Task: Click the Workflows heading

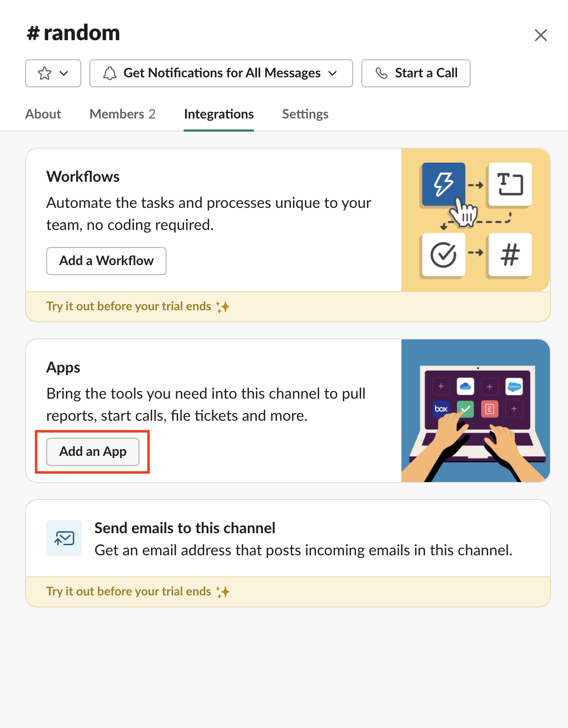Action: pyautogui.click(x=83, y=177)
